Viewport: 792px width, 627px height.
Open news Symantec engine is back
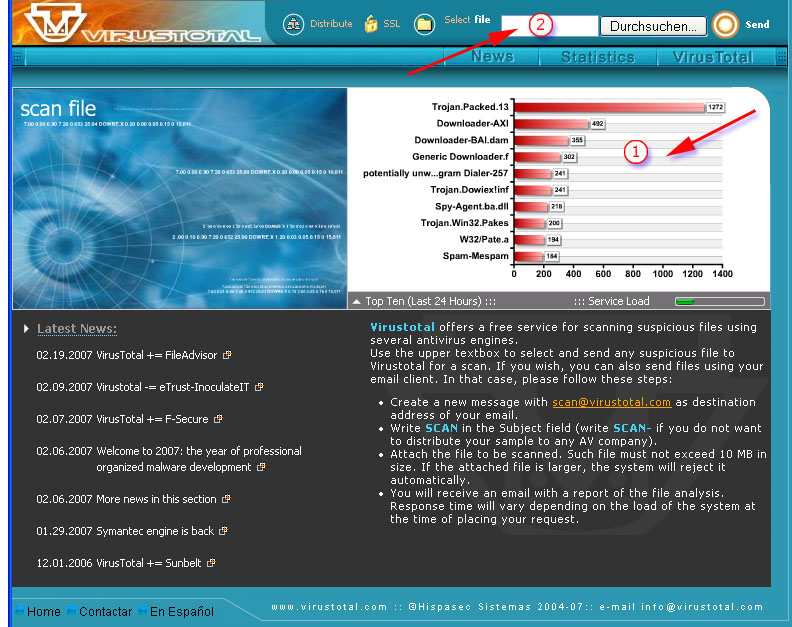pos(155,531)
